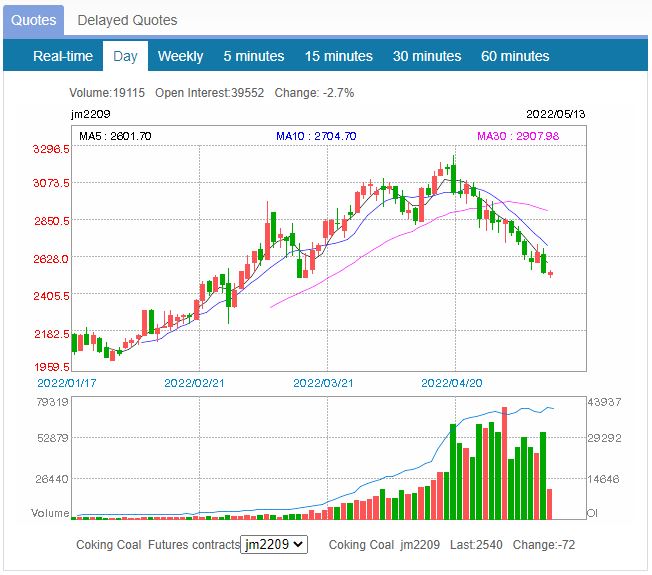Select the Day chart interval
Viewport: 652px width, 575px height.
126,56
